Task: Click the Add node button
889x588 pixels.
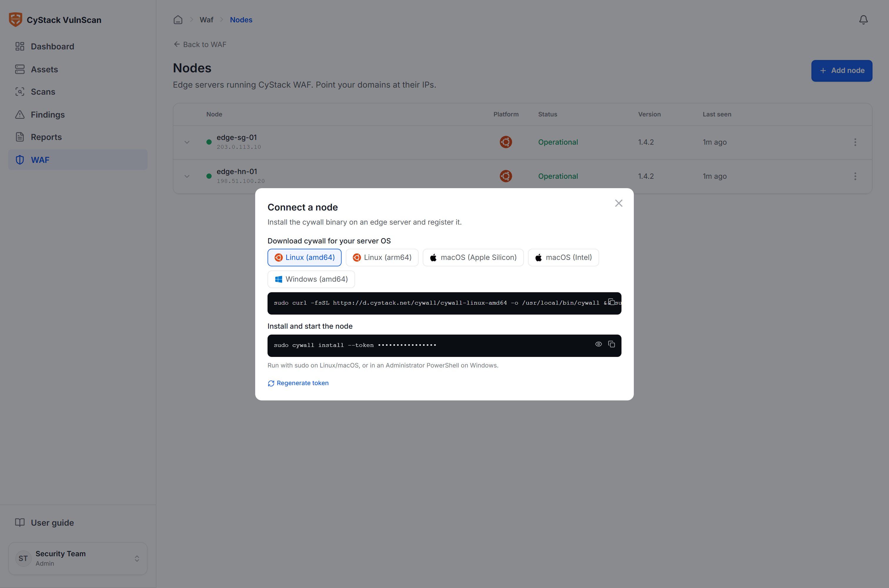Action: 842,71
